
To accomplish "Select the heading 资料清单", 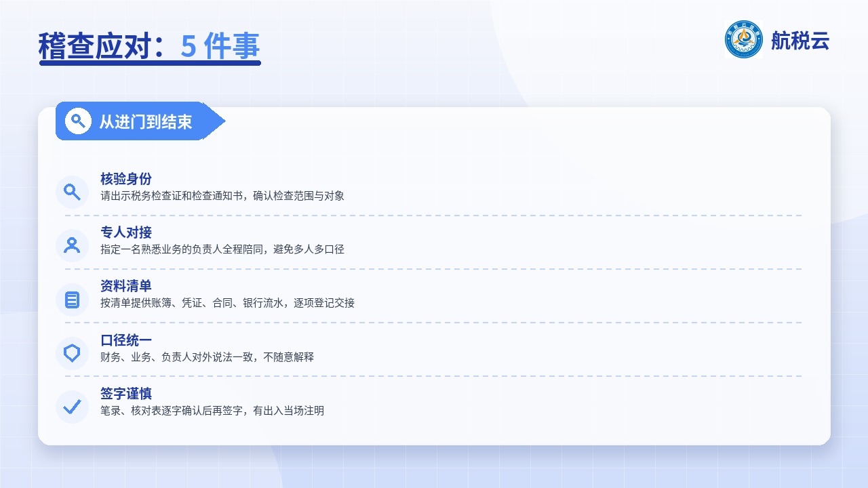I will coord(126,286).
